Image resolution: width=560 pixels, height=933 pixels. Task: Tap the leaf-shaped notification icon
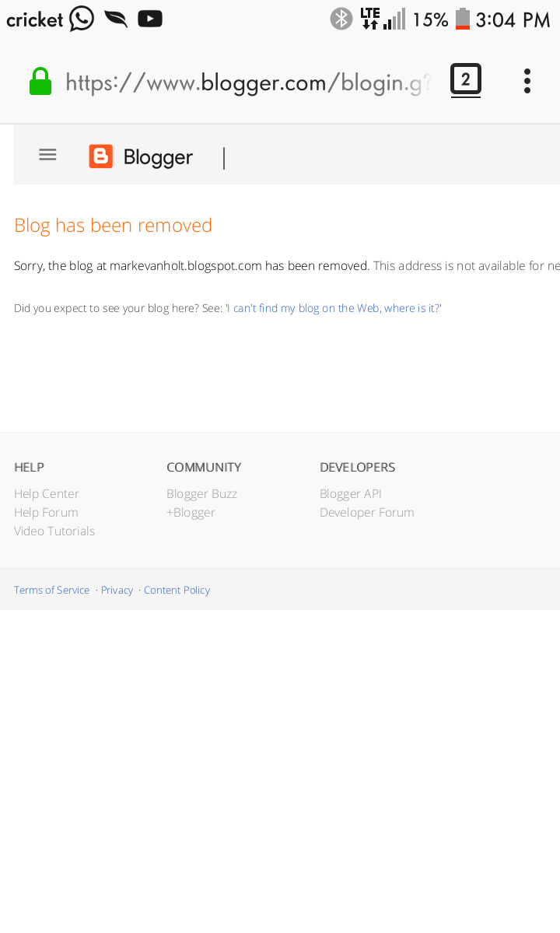coord(116,19)
